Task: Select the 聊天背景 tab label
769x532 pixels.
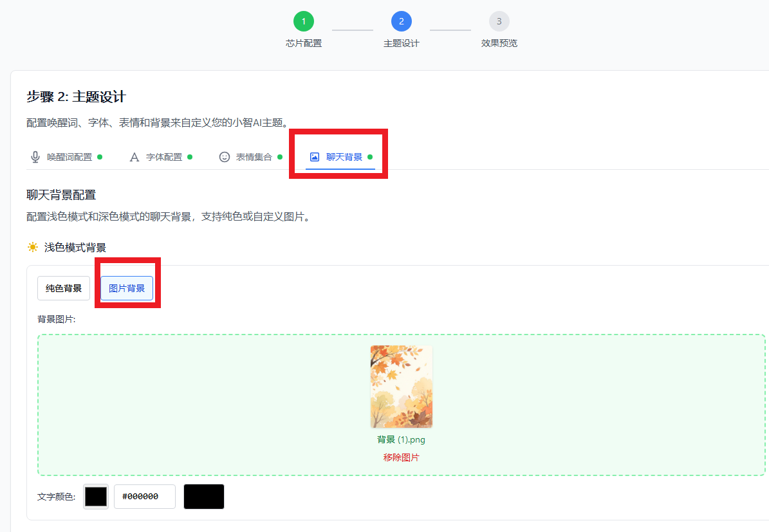Action: click(344, 157)
